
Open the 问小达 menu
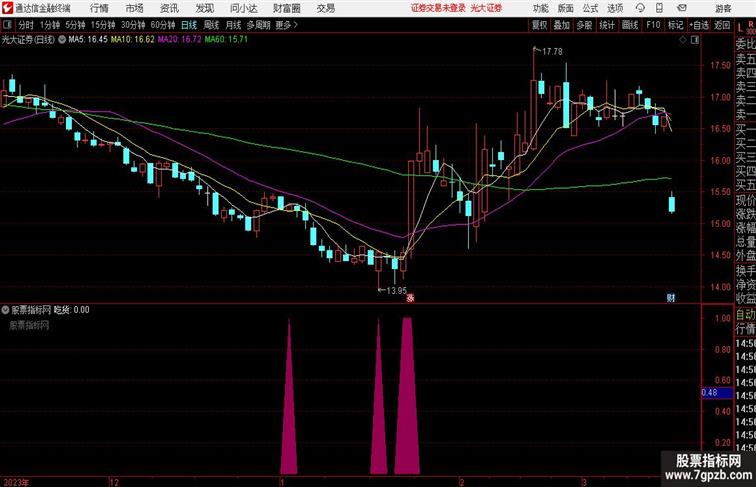[x=243, y=8]
